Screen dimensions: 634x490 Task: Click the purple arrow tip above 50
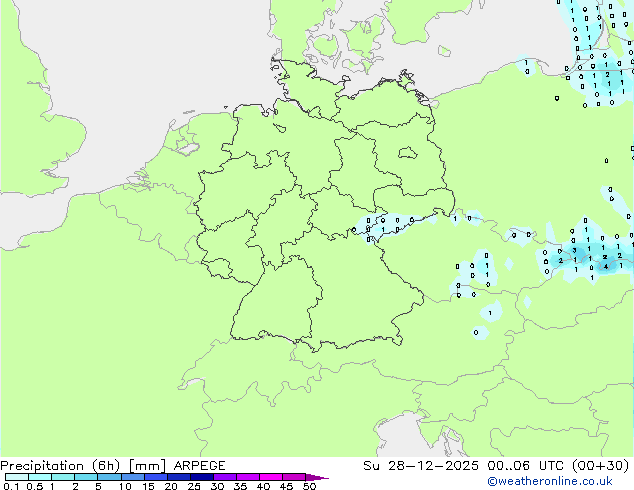click(317, 477)
